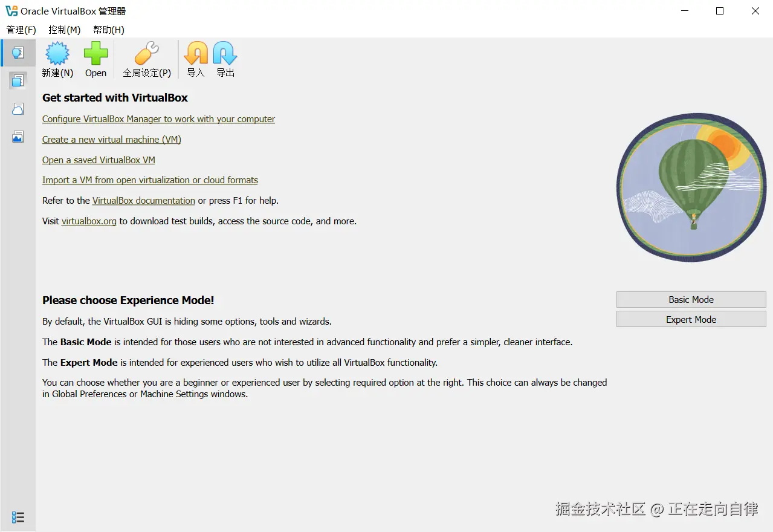This screenshot has width=773, height=532.
Task: Click the hot air balloon illustration
Action: pos(691,187)
